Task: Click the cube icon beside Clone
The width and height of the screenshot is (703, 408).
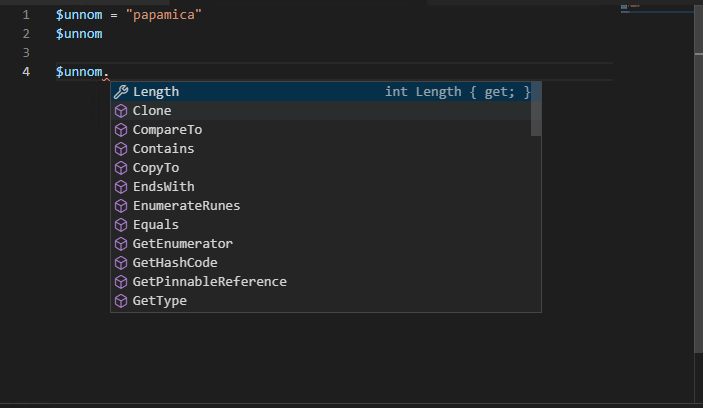Action: pos(121,111)
